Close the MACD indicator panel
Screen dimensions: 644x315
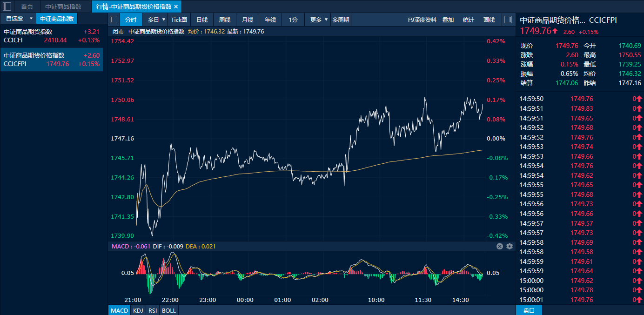[500, 246]
